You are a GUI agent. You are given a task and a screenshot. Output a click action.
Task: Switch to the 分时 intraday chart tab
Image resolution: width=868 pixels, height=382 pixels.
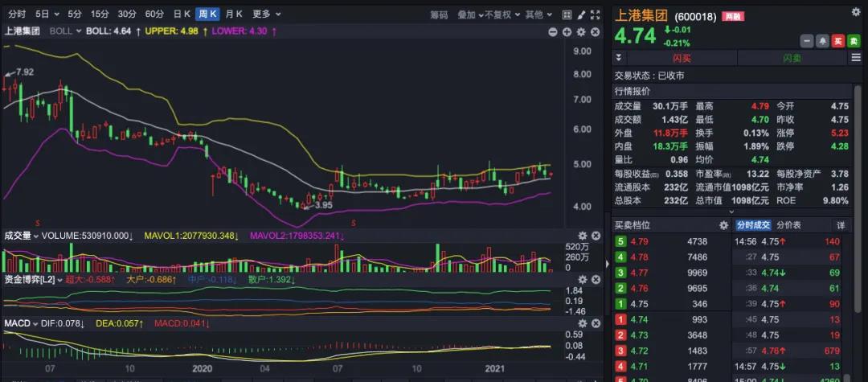pos(17,14)
